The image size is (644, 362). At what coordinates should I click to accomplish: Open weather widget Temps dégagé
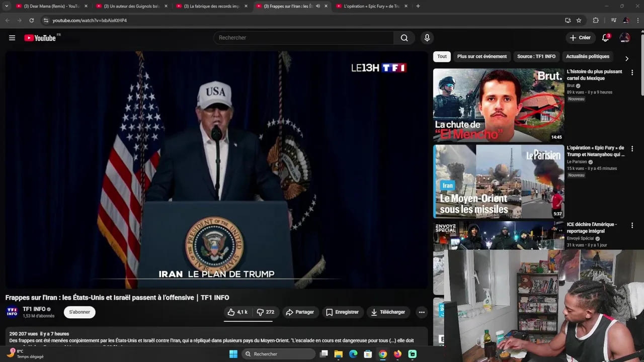click(x=24, y=354)
